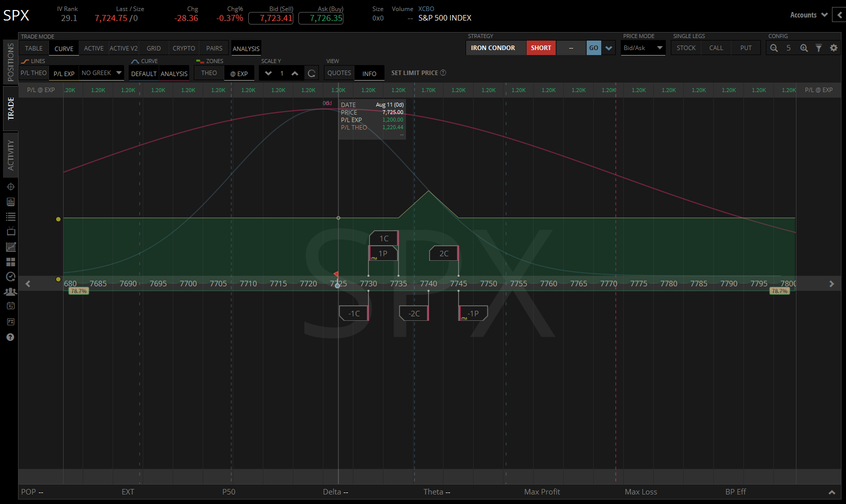This screenshot has width=846, height=504.
Task: Select CALL single leg
Action: [716, 48]
